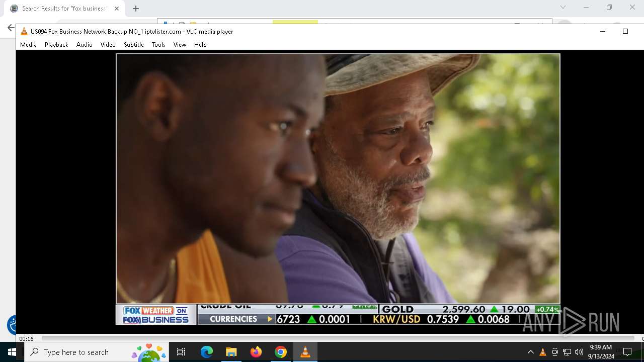Go back in the browser window
The width and height of the screenshot is (644, 362).
click(11, 28)
